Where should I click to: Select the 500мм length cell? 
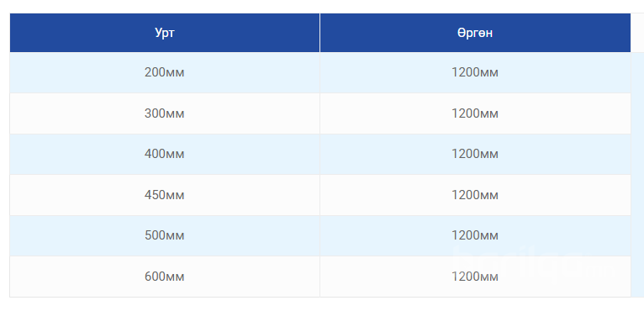point(165,236)
